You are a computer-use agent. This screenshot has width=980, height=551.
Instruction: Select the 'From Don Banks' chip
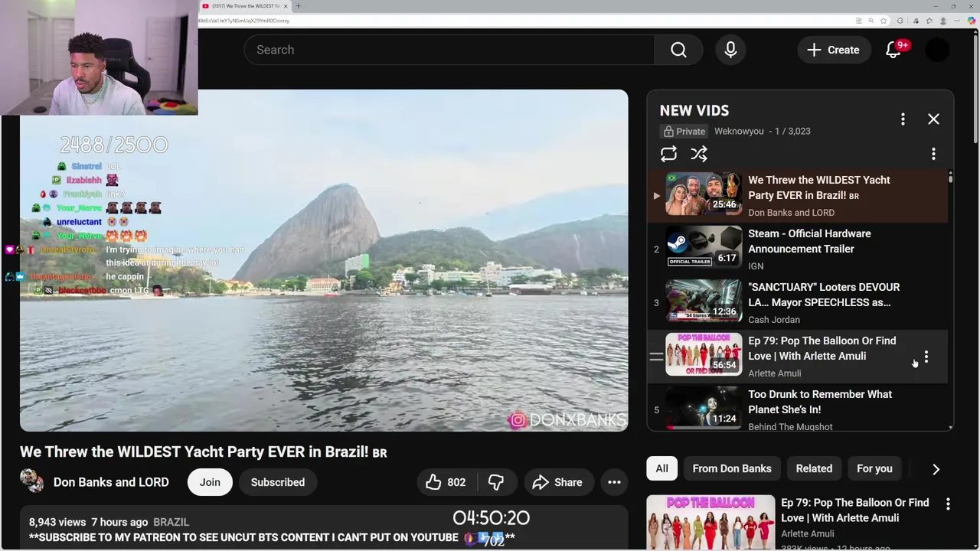coord(732,468)
